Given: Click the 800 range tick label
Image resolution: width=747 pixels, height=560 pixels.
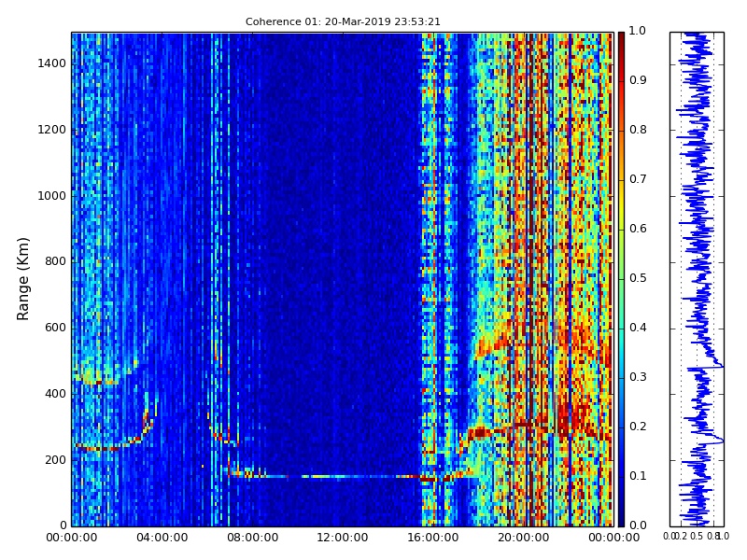Looking at the screenshot, I should (x=55, y=261).
